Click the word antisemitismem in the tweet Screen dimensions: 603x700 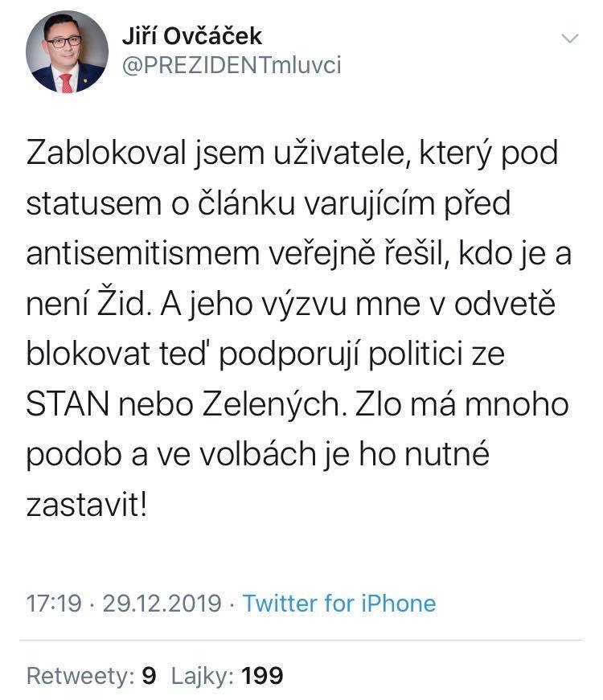(x=143, y=253)
